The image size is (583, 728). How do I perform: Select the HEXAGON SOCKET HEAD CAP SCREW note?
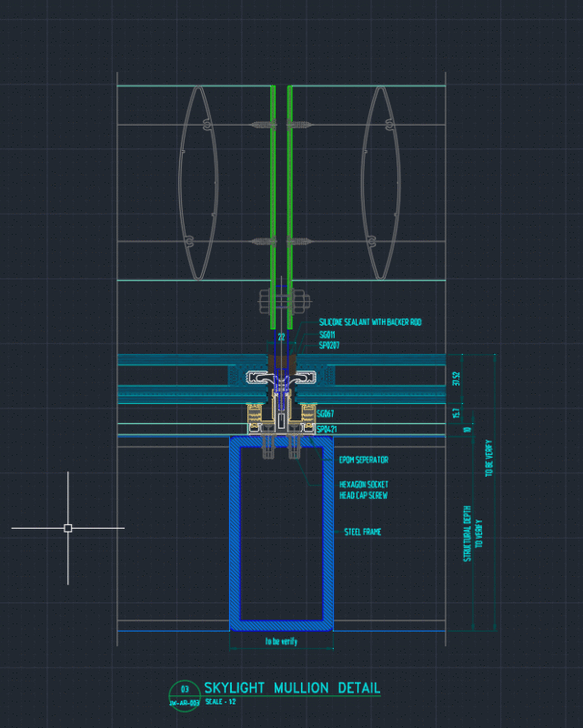click(364, 490)
